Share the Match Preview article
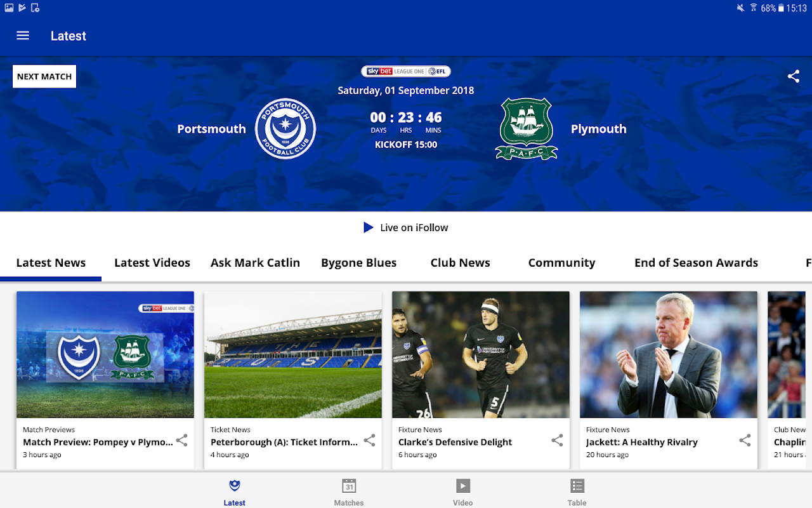 click(x=181, y=440)
